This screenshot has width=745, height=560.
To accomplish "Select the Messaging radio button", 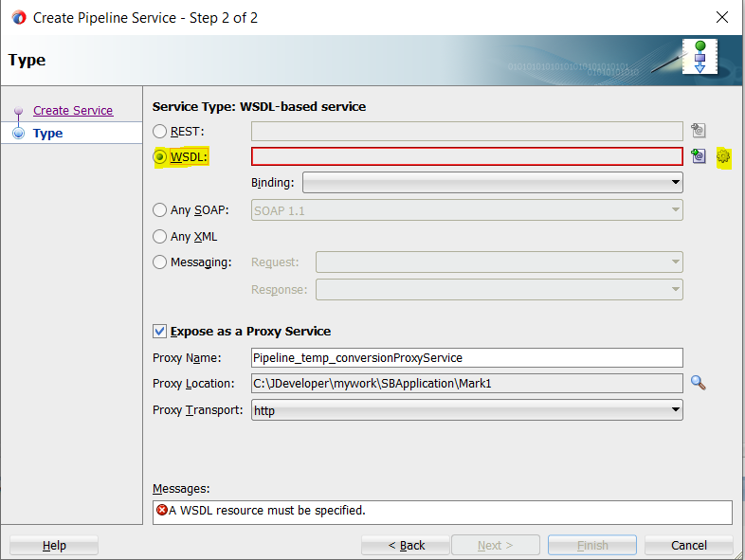I will coord(160,262).
